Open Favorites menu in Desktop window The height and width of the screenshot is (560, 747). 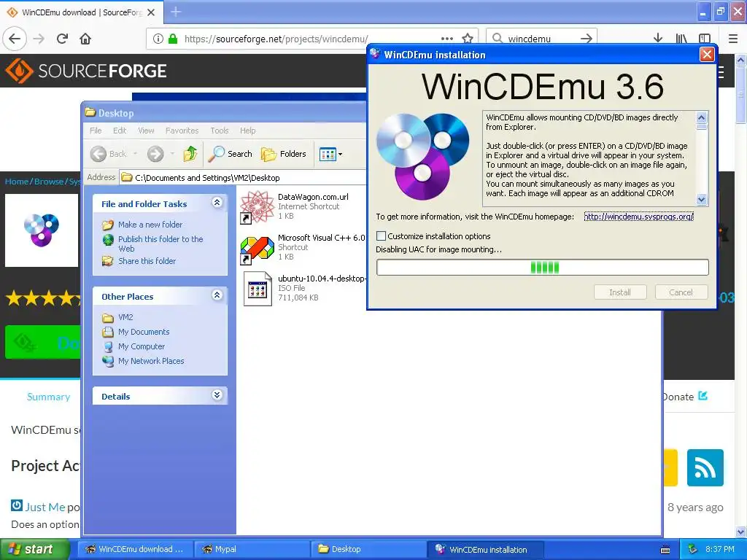pos(182,131)
